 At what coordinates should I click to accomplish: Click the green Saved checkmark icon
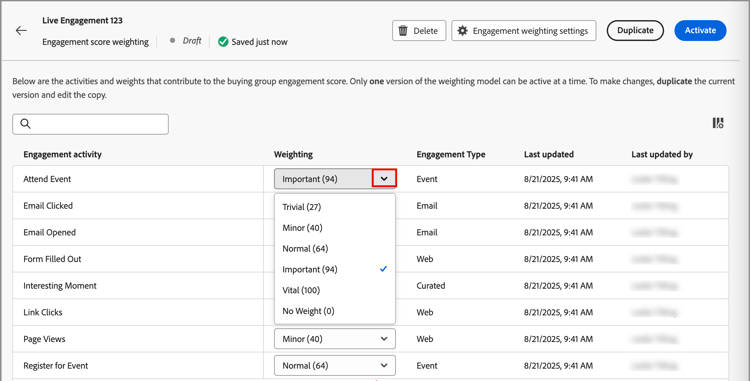pyautogui.click(x=223, y=42)
